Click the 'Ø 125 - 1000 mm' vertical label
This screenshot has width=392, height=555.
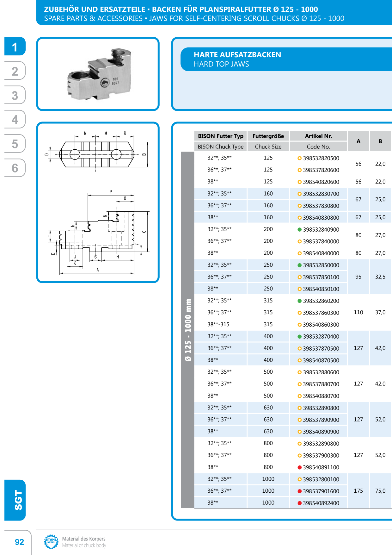click(188, 330)
